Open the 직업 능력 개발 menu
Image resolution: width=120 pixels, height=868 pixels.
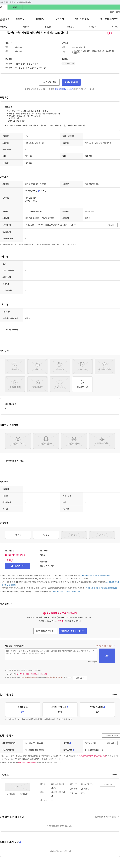[x=82, y=19]
